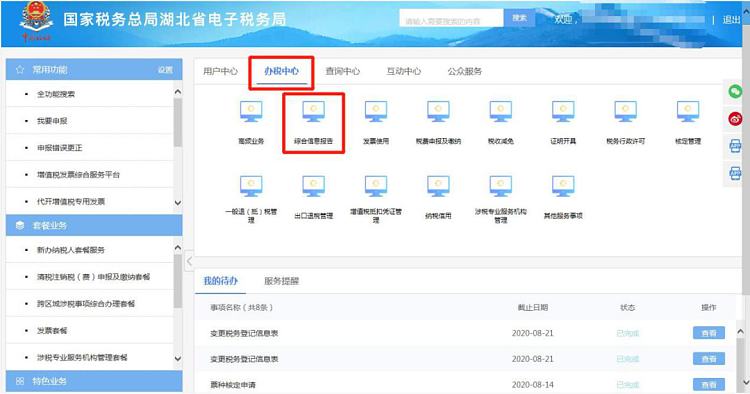Switch to the 公众服务 tab
Viewport: 750px width, 394px height.
pos(464,71)
